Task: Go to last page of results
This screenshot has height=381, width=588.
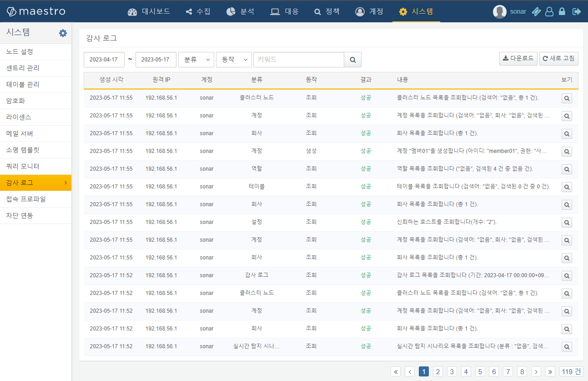Action: coord(550,371)
